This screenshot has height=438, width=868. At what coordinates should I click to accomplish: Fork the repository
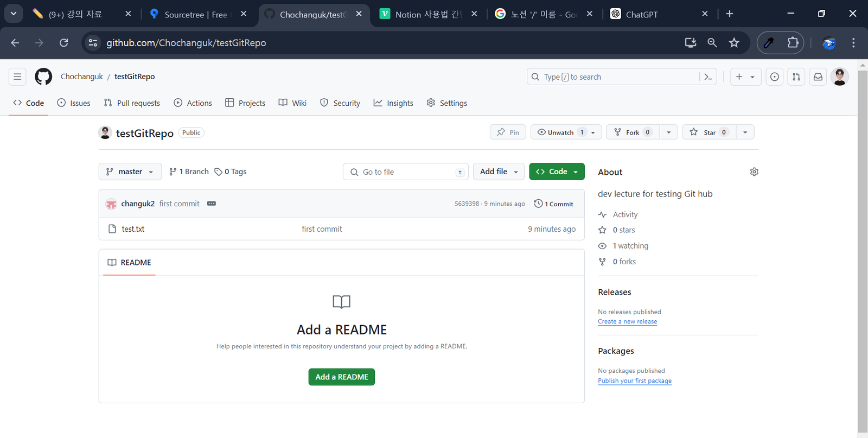pos(633,132)
